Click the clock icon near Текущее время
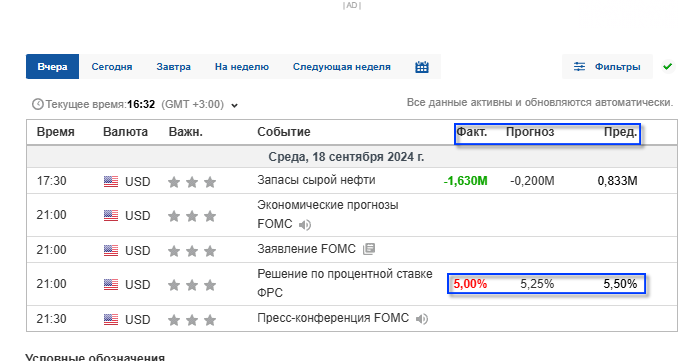This screenshot has width=692, height=361. click(38, 104)
